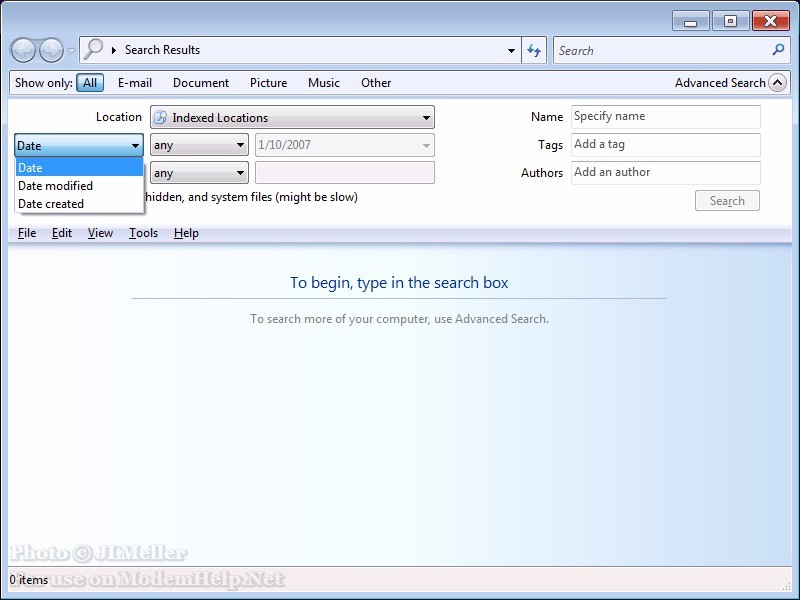The height and width of the screenshot is (600, 800).
Task: Click the Refresh button beside address bar
Action: click(x=534, y=50)
